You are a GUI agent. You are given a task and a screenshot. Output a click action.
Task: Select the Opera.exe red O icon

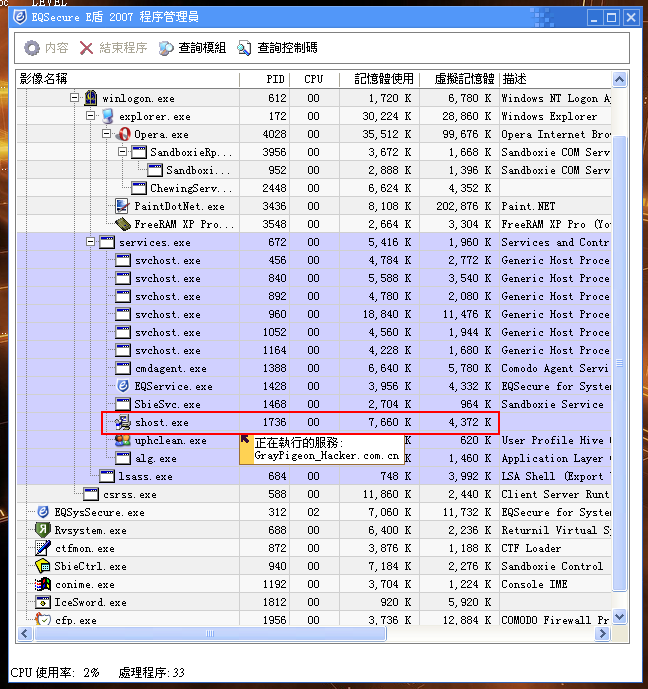pyautogui.click(x=123, y=134)
